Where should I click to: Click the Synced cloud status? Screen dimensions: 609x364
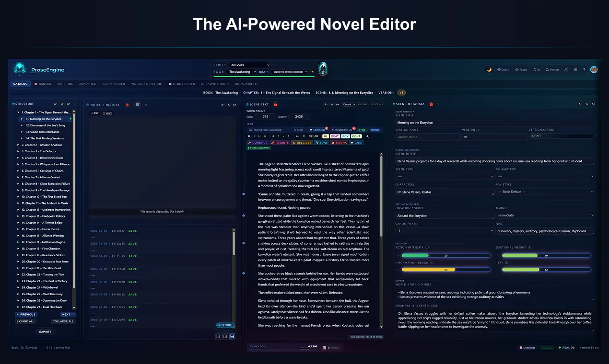tap(552, 69)
